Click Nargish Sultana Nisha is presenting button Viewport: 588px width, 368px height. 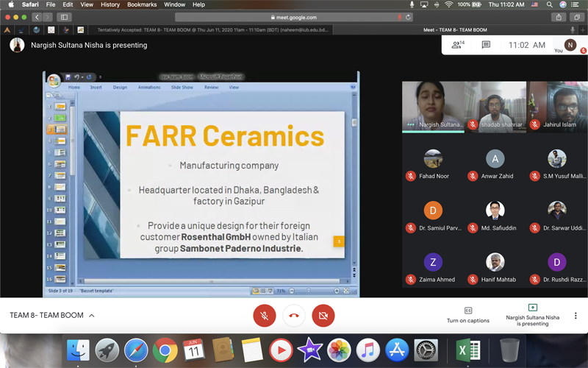coord(532,315)
